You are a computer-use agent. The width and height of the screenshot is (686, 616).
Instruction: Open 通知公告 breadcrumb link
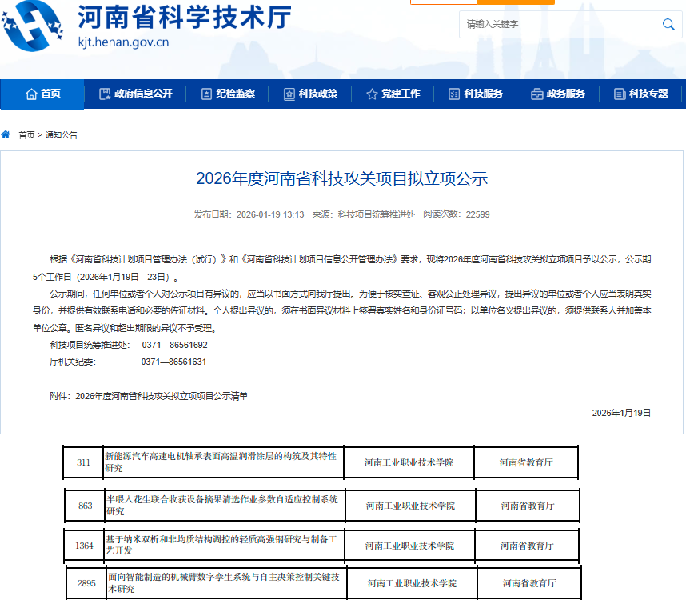62,135
